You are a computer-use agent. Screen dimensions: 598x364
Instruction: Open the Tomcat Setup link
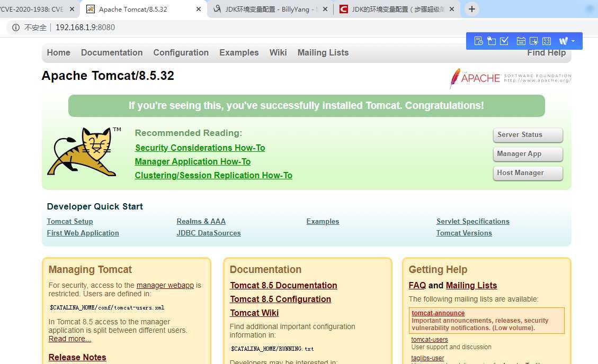(x=70, y=221)
